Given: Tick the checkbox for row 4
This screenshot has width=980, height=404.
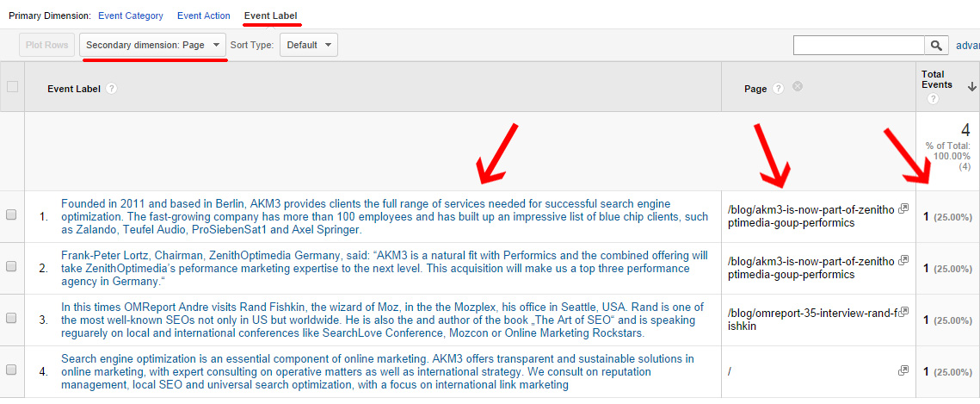Looking at the screenshot, I should pos(12,370).
